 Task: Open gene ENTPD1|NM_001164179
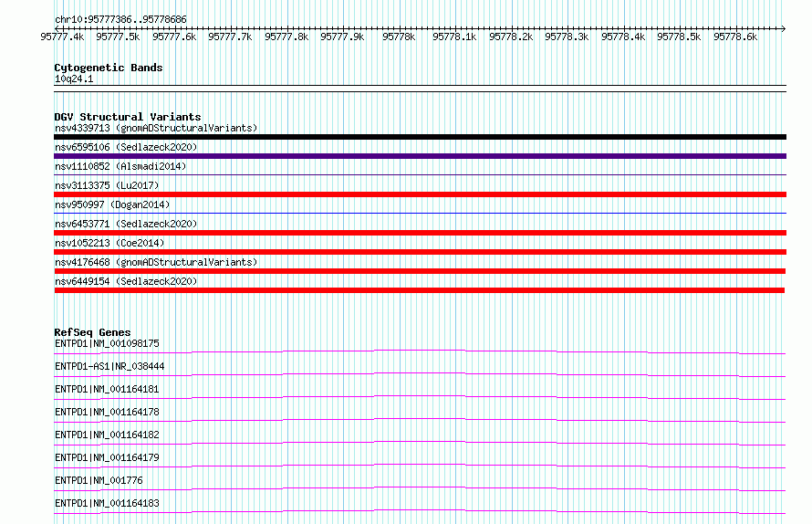(x=107, y=457)
